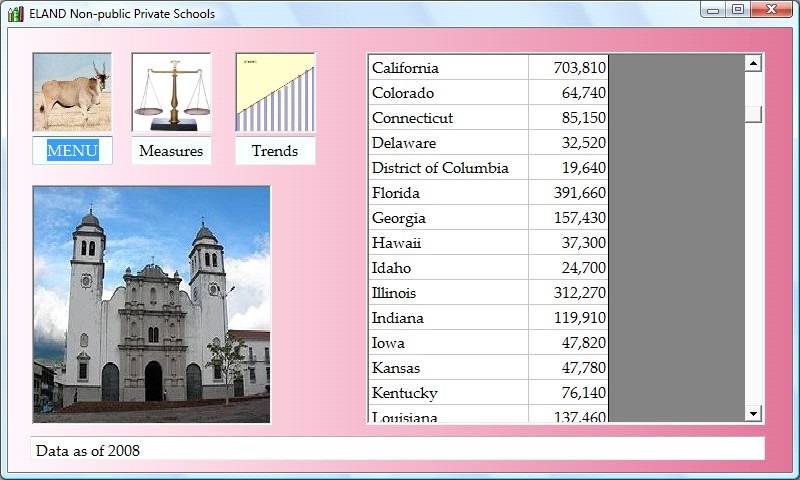Click the Trends bar chart icon

(x=275, y=92)
